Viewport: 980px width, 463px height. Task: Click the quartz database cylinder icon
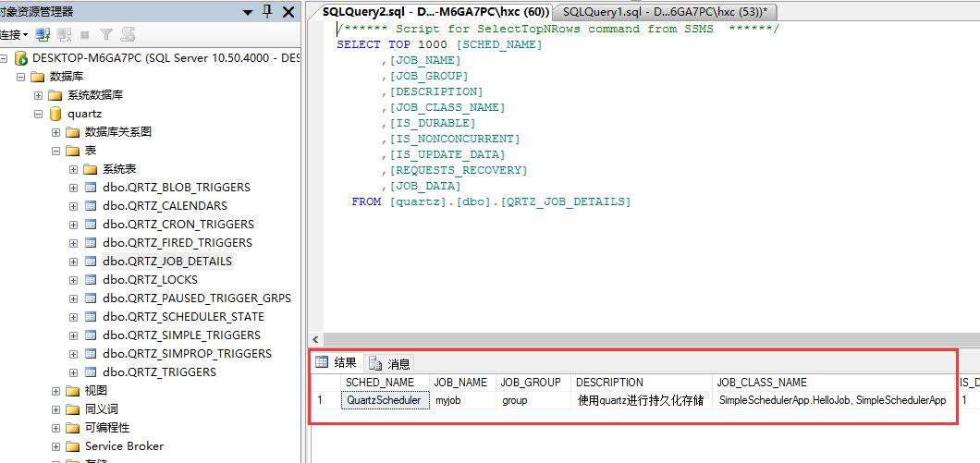[55, 114]
